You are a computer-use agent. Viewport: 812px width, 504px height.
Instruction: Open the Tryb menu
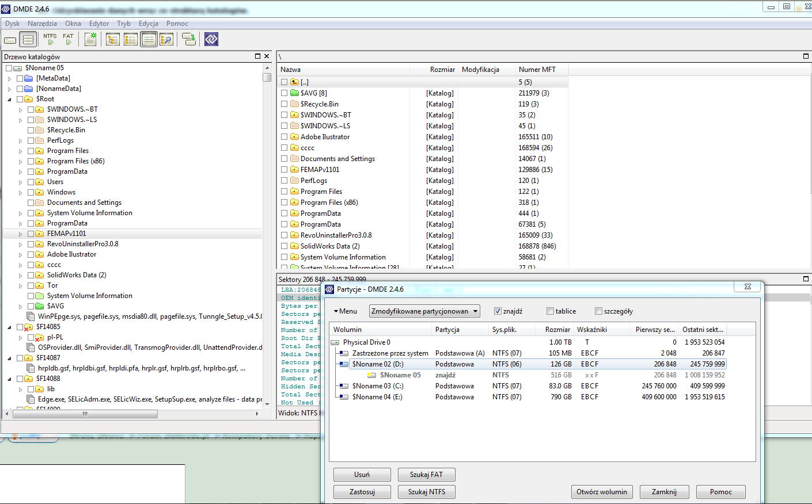tap(124, 24)
